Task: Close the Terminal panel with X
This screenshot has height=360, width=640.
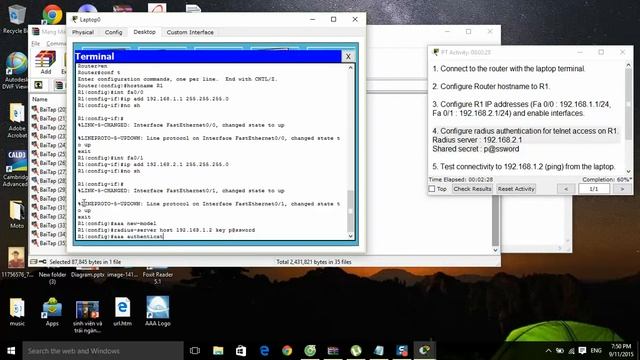Action: pyautogui.click(x=348, y=56)
